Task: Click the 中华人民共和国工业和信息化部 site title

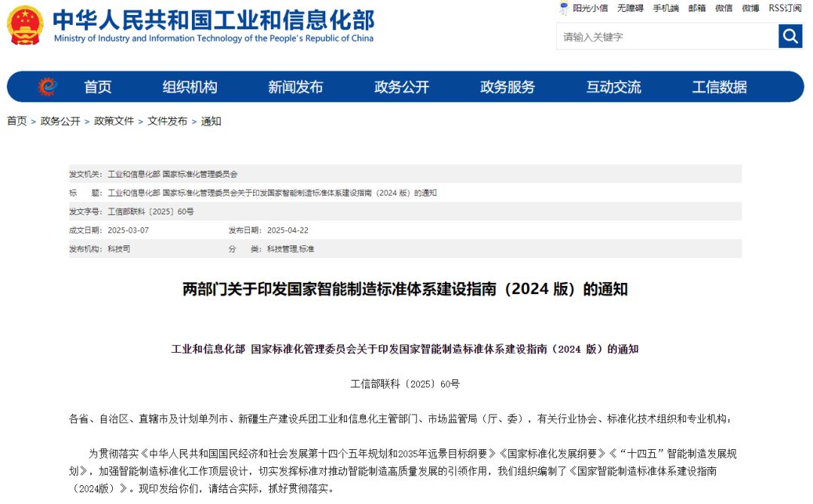Action: (214, 20)
